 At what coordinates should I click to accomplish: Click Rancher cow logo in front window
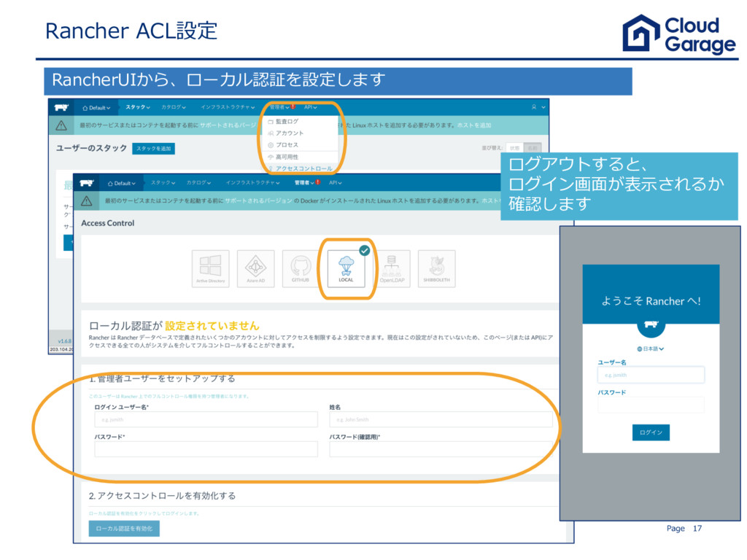click(87, 183)
